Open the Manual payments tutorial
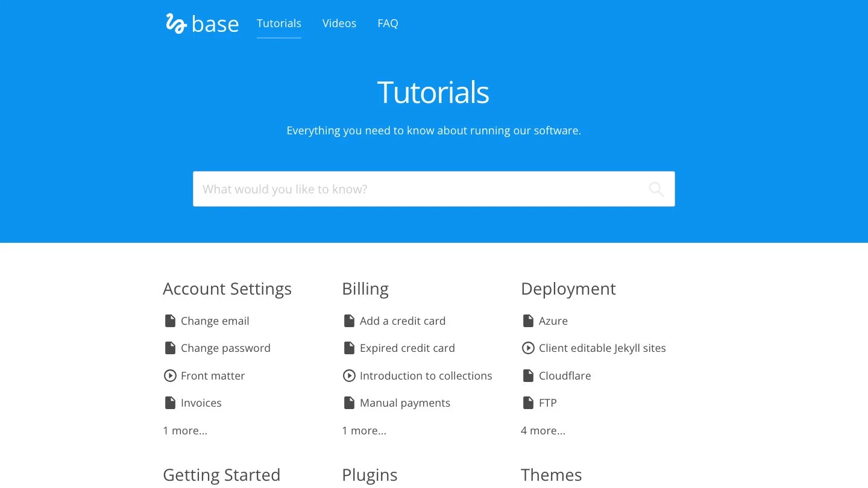 tap(405, 403)
